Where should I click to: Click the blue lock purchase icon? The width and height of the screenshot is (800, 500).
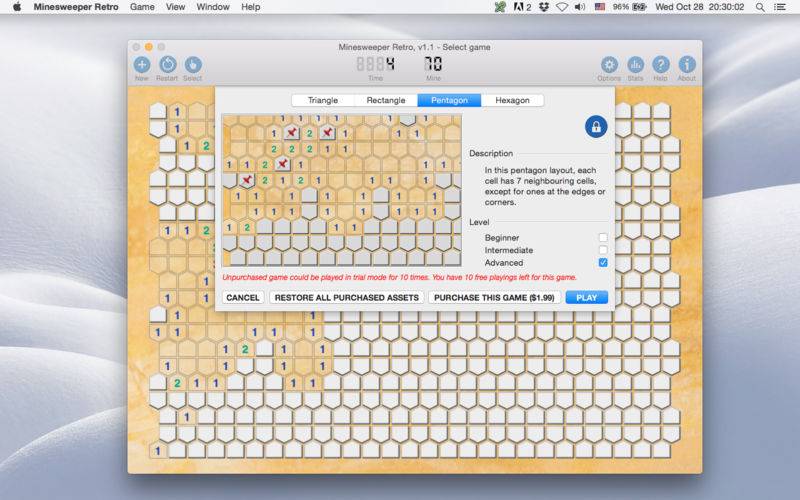tap(596, 127)
